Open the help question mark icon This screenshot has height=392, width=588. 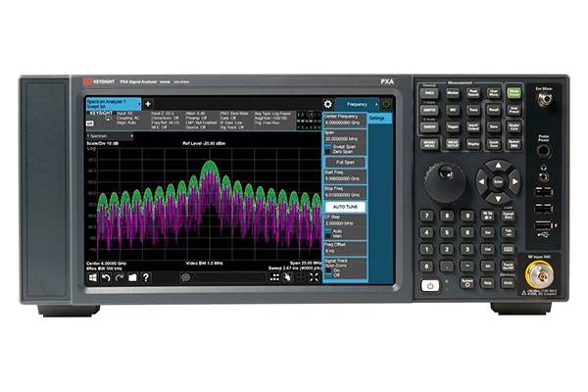pos(145,277)
